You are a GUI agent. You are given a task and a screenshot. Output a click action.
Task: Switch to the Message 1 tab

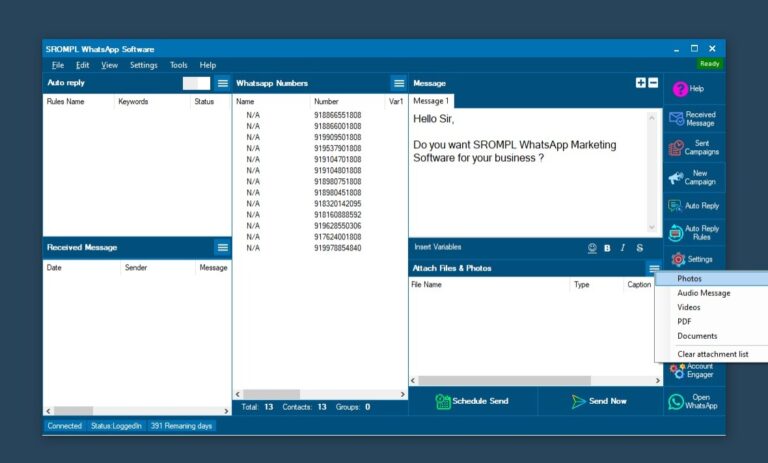click(431, 101)
